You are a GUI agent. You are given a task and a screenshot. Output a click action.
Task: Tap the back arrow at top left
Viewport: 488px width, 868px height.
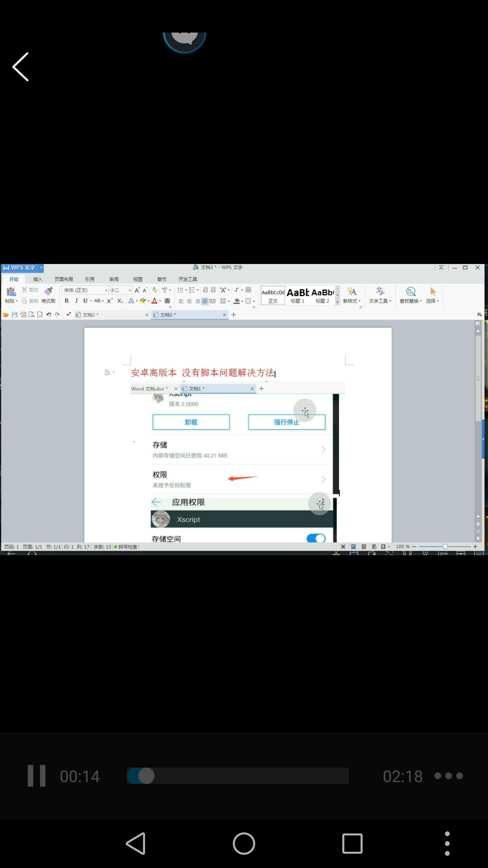[21, 67]
